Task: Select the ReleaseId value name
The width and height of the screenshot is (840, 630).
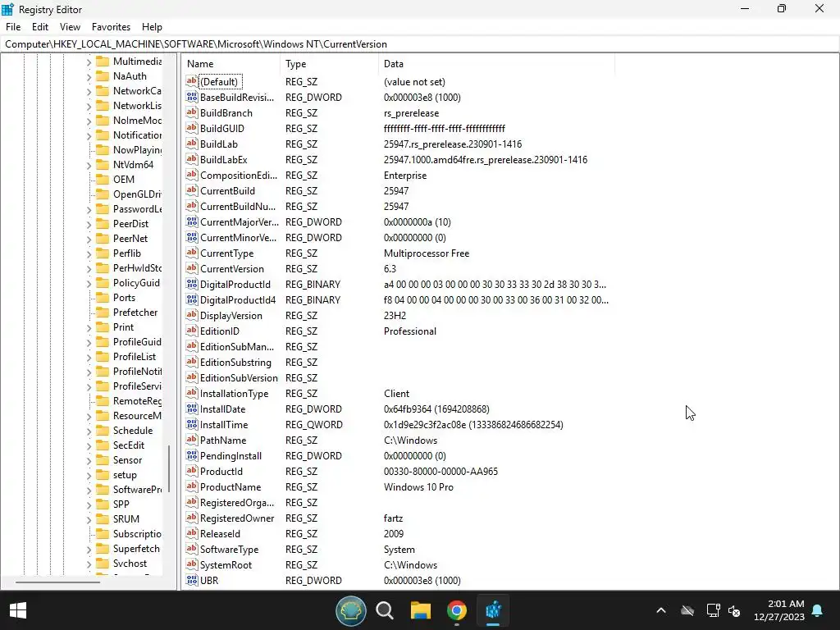Action: click(220, 533)
